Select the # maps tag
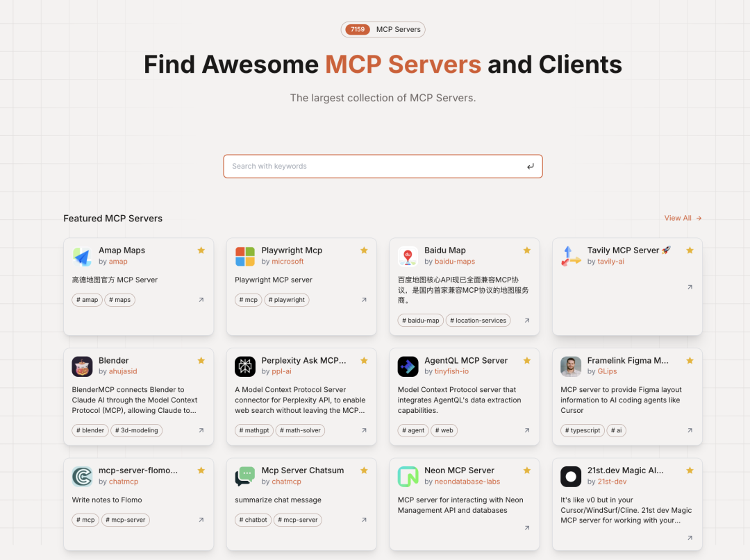This screenshot has width=750, height=560. click(x=119, y=300)
